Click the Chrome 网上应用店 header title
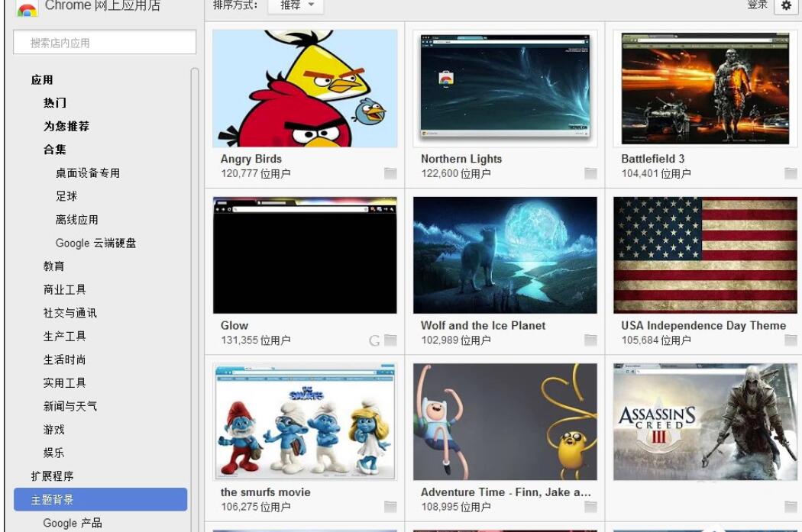 click(102, 5)
